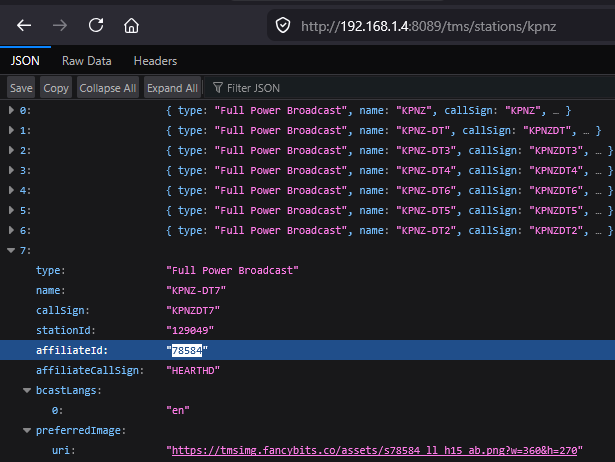The image size is (615, 462).
Task: Expand item 6 KPNZ-DT2 entry
Action: click(x=11, y=230)
